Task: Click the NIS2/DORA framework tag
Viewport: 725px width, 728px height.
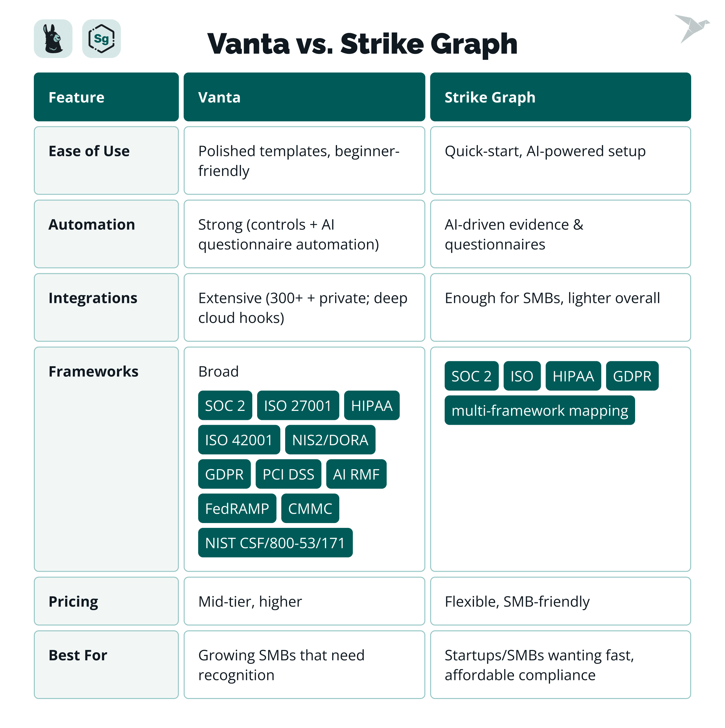Action: tap(330, 440)
